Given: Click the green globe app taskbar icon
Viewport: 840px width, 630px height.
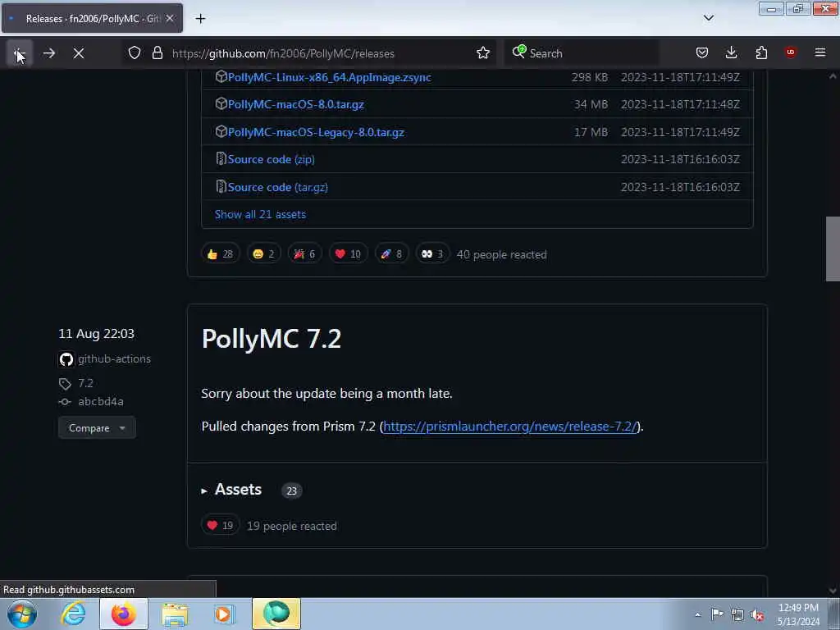Looking at the screenshot, I should [276, 614].
